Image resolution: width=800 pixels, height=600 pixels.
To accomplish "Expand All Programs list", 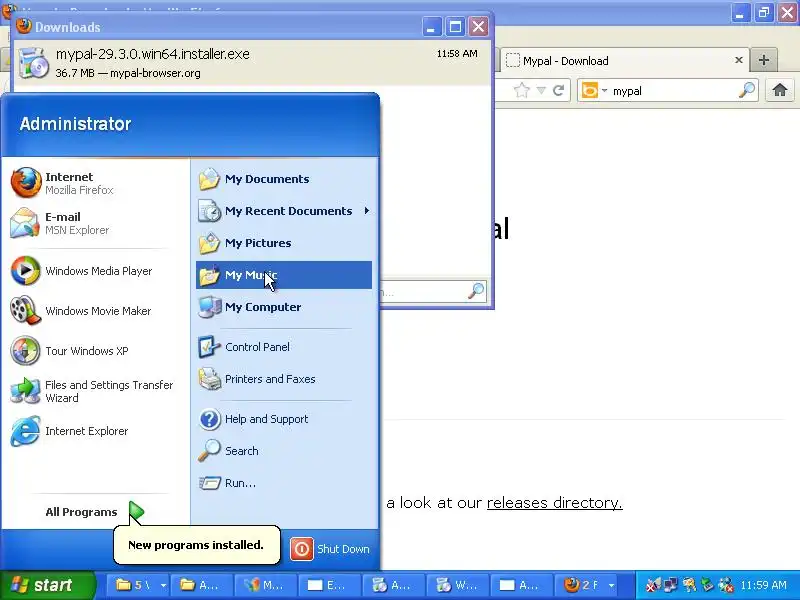I will [x=95, y=512].
